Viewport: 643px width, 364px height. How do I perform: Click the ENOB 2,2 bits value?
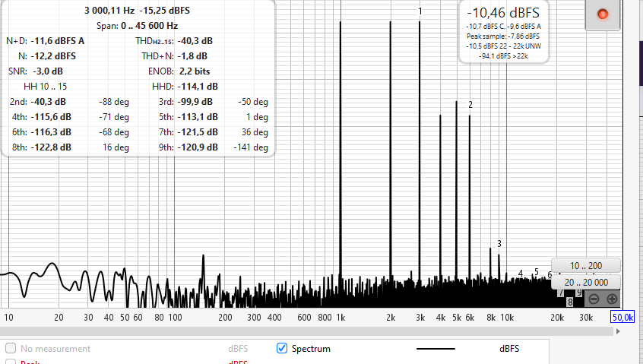pyautogui.click(x=195, y=71)
